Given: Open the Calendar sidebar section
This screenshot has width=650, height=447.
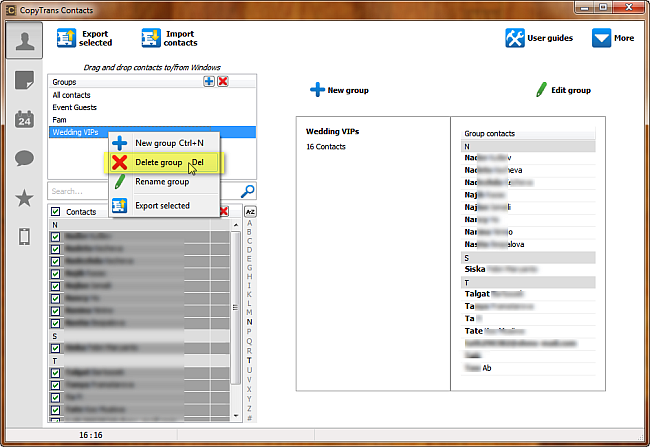Looking at the screenshot, I should tap(24, 119).
